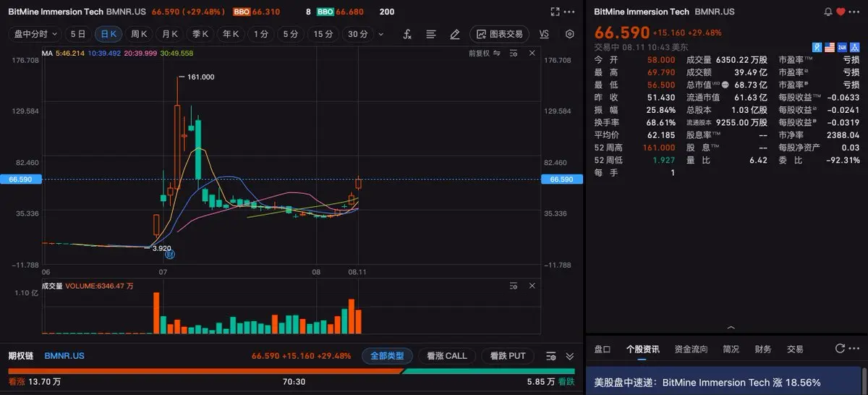Switch to the 交易 trade tab
Viewport: 868px width, 395px height.
pos(795,349)
